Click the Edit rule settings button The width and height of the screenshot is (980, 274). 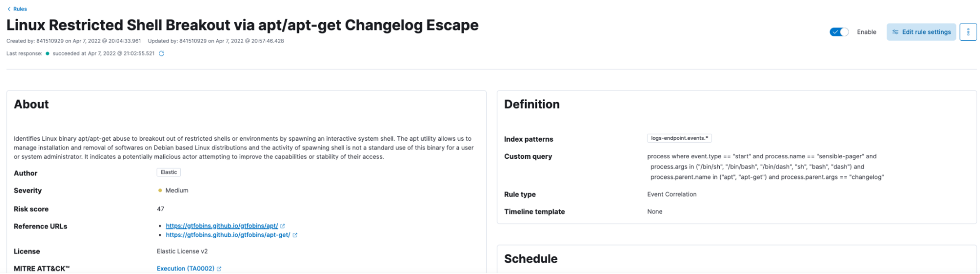[921, 32]
